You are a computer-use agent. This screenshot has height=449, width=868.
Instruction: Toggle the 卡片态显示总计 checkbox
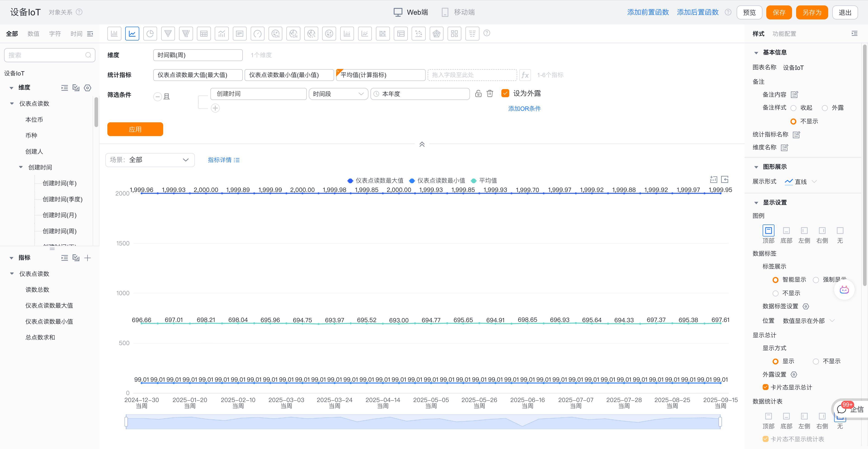765,387
